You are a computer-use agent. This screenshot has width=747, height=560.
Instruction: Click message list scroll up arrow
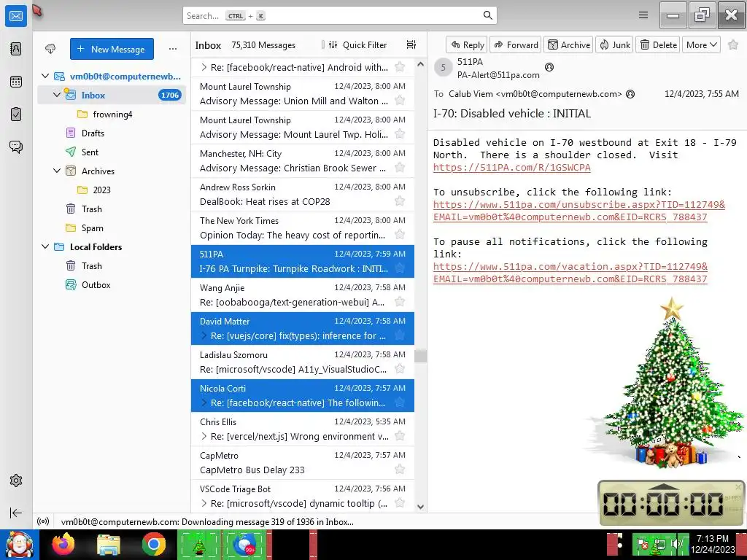[420, 64]
